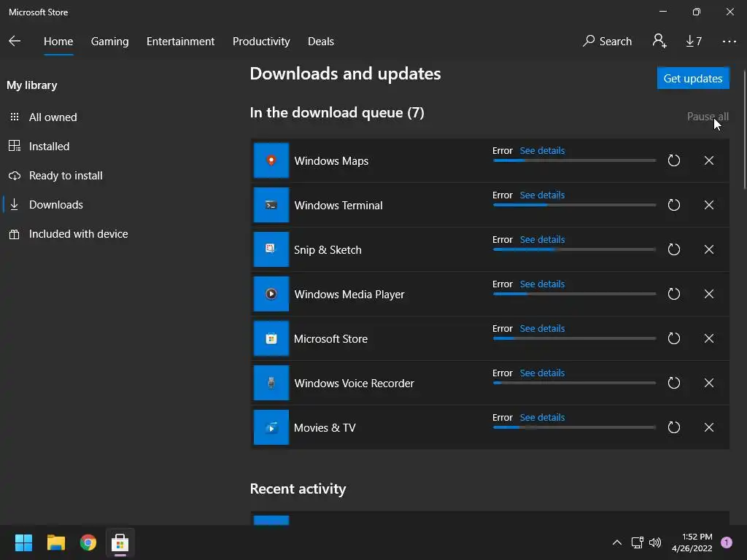Open Search in the Store

click(x=608, y=42)
